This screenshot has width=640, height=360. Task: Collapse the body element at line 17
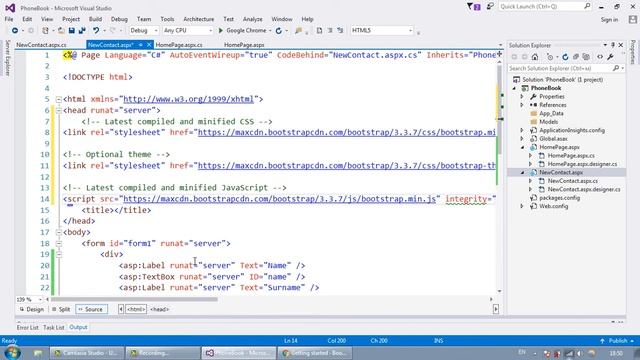coord(58,232)
